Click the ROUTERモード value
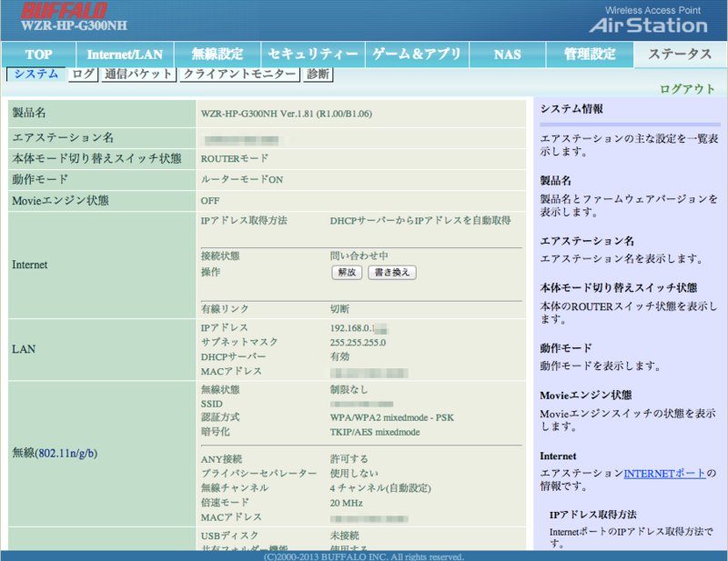The height and width of the screenshot is (561, 728). [x=235, y=159]
